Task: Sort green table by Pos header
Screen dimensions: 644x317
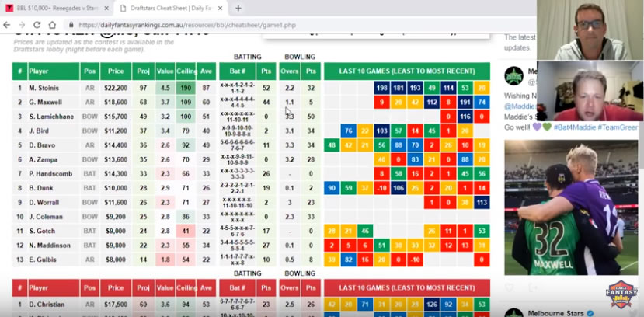Action: click(x=89, y=71)
